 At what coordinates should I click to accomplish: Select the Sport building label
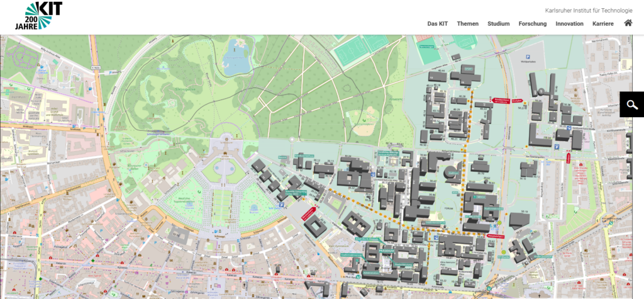tap(469, 69)
